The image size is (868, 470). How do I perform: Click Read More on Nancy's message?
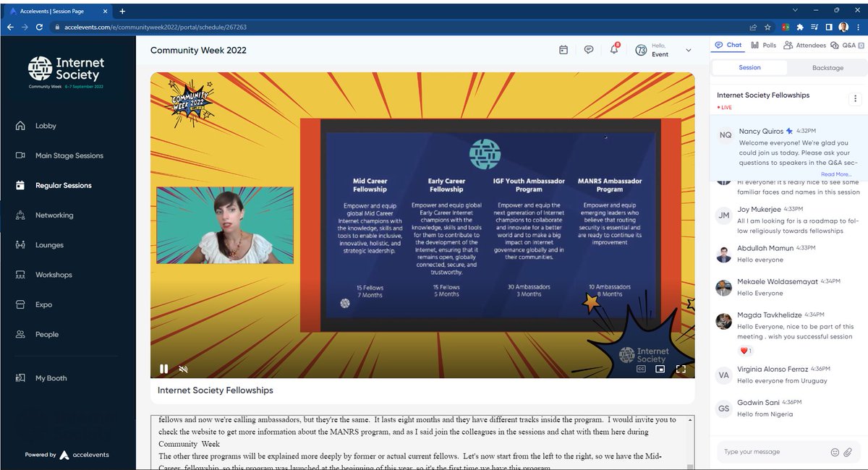click(x=836, y=174)
